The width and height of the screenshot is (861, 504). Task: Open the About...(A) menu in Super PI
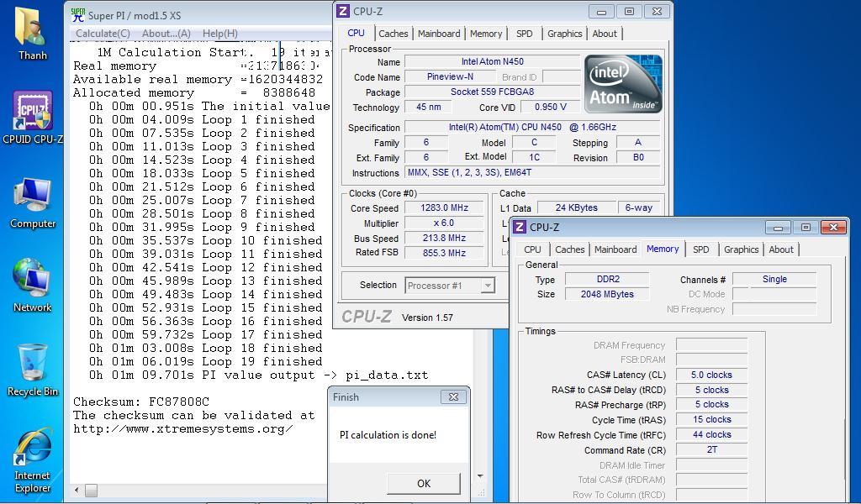point(166,34)
